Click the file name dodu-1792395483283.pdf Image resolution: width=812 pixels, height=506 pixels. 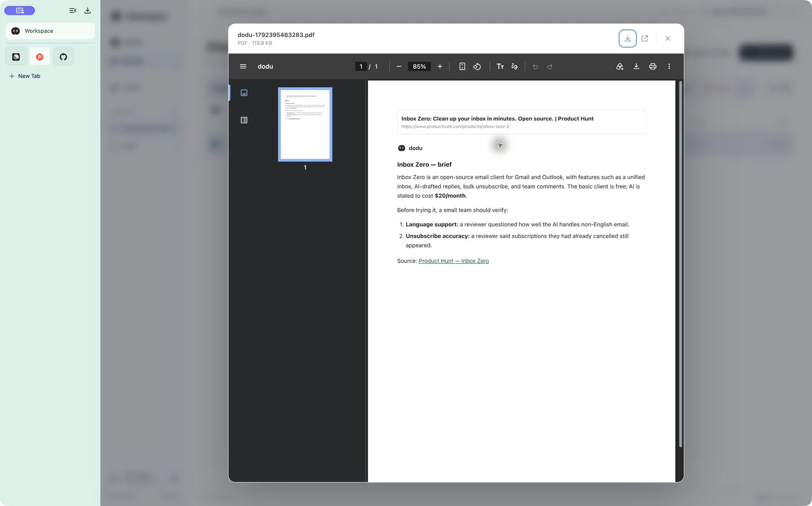[276, 35]
